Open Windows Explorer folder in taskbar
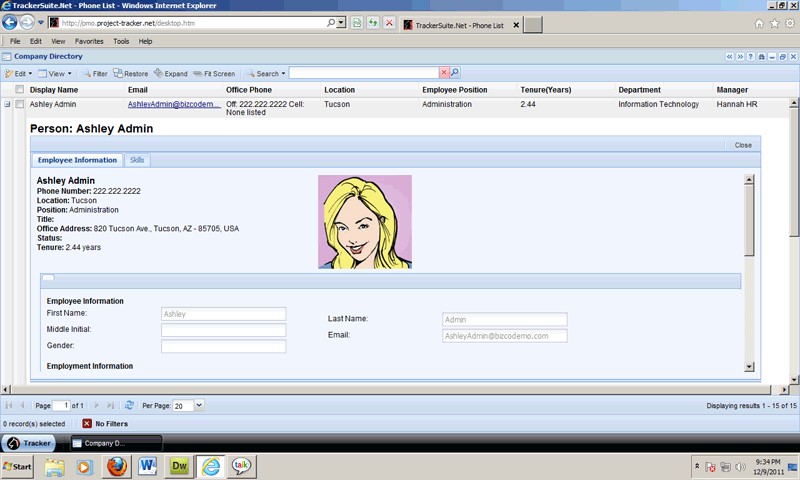This screenshot has width=800, height=480. 54,466
